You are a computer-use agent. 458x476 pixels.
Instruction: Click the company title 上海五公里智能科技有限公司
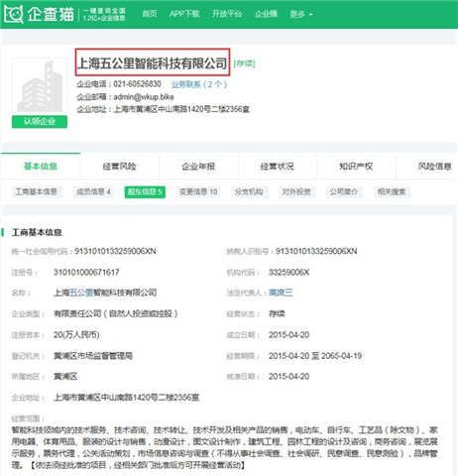coord(153,63)
